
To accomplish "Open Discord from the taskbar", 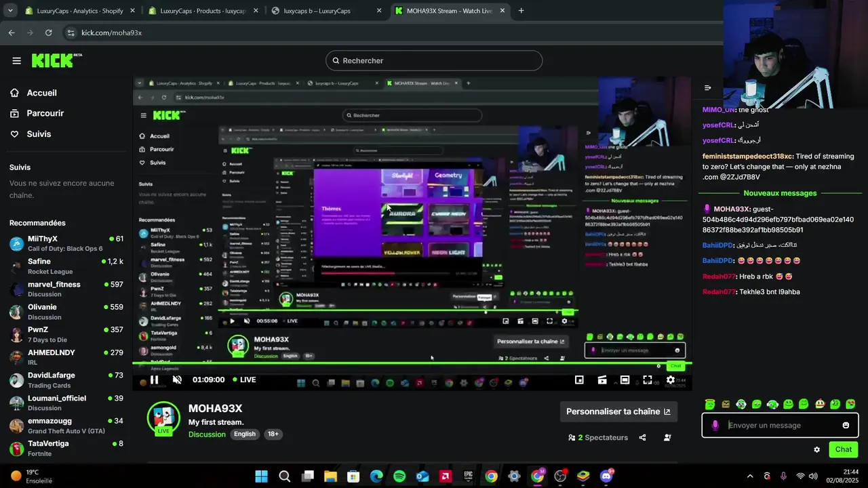I will [606, 476].
